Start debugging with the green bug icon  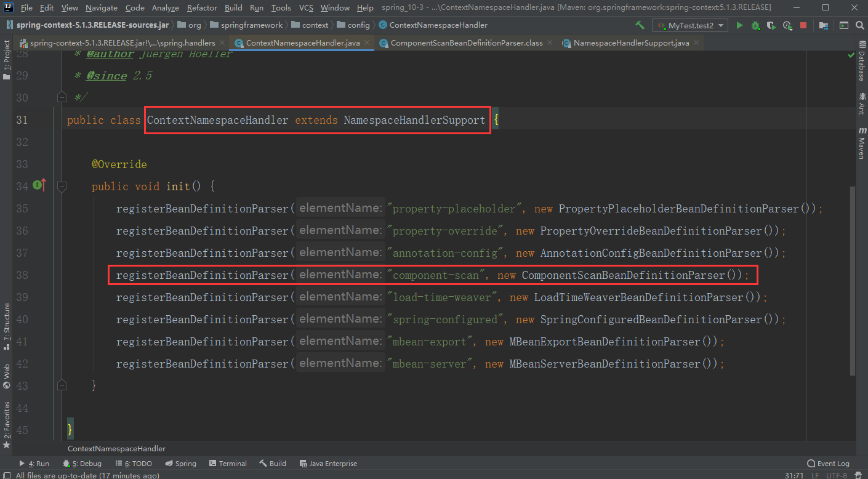(x=755, y=25)
